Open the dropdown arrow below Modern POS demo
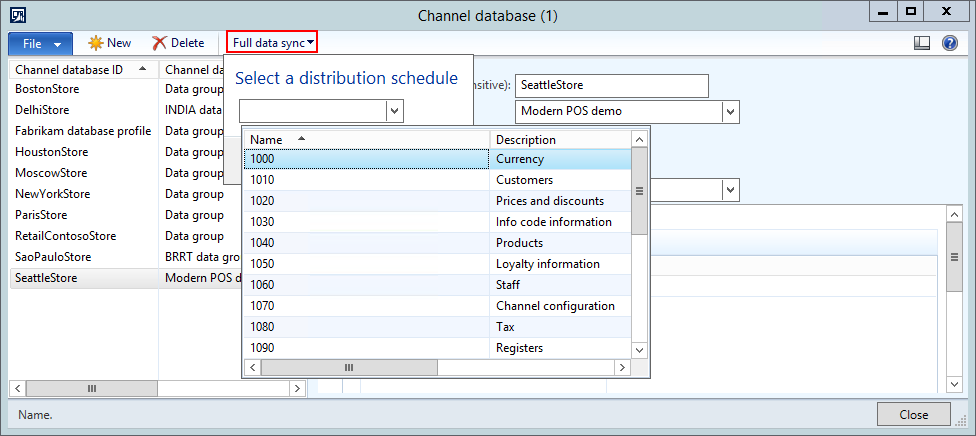Image resolution: width=976 pixels, height=436 pixels. [x=730, y=189]
